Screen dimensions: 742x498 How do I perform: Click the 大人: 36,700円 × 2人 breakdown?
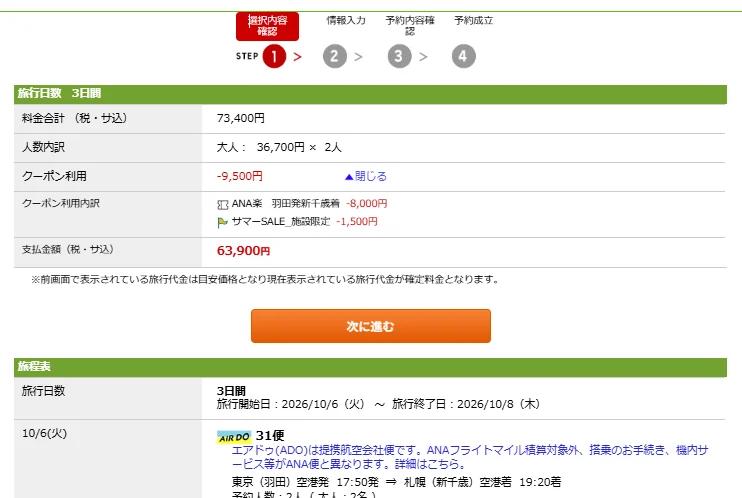tap(279, 147)
